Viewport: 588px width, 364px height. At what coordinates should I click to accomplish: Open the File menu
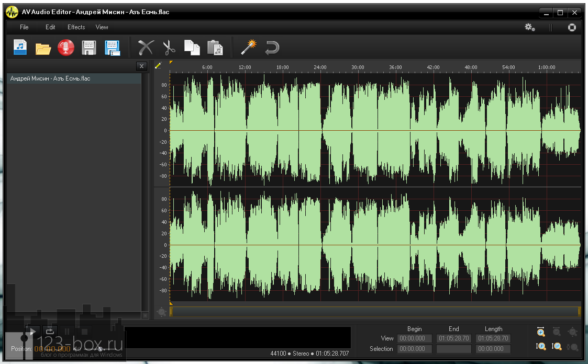tap(24, 27)
